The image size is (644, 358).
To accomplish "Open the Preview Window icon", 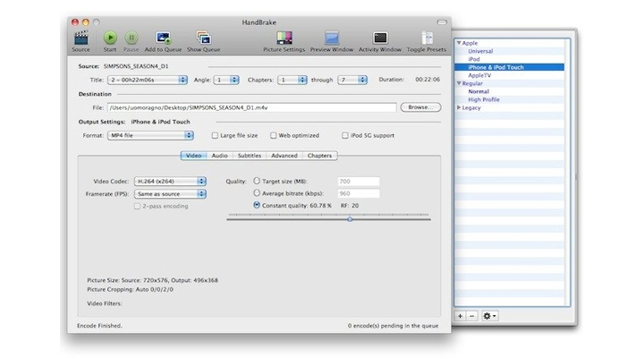I will point(332,38).
